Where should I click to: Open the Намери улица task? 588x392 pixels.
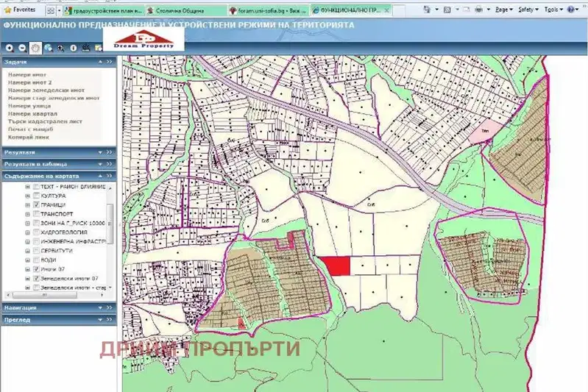(29, 106)
